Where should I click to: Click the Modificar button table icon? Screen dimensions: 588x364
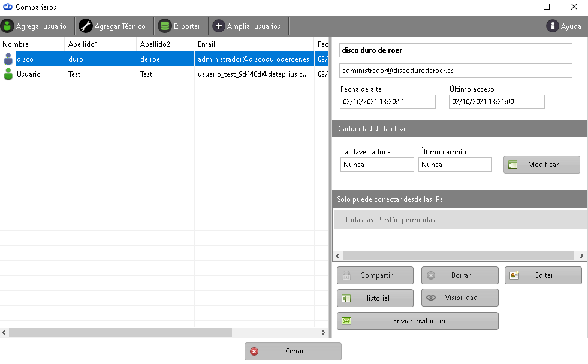pos(512,165)
